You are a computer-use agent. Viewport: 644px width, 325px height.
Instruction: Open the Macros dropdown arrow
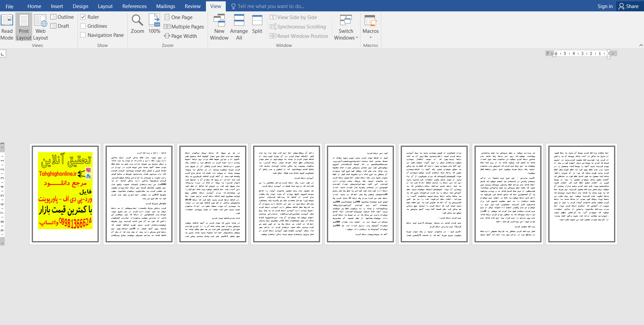click(370, 38)
